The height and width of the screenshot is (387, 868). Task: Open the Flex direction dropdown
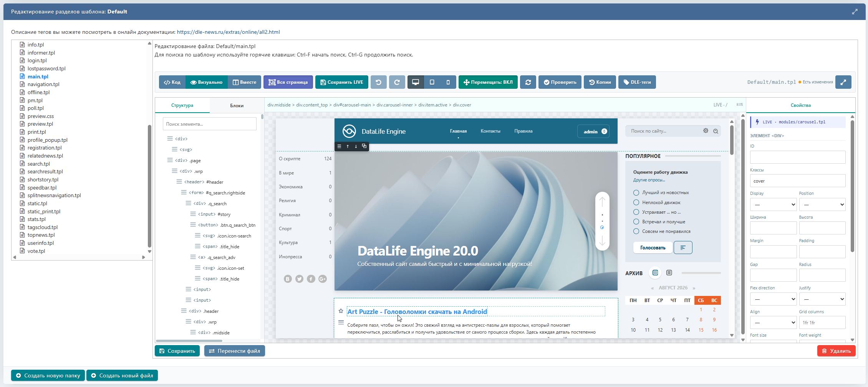pyautogui.click(x=773, y=299)
